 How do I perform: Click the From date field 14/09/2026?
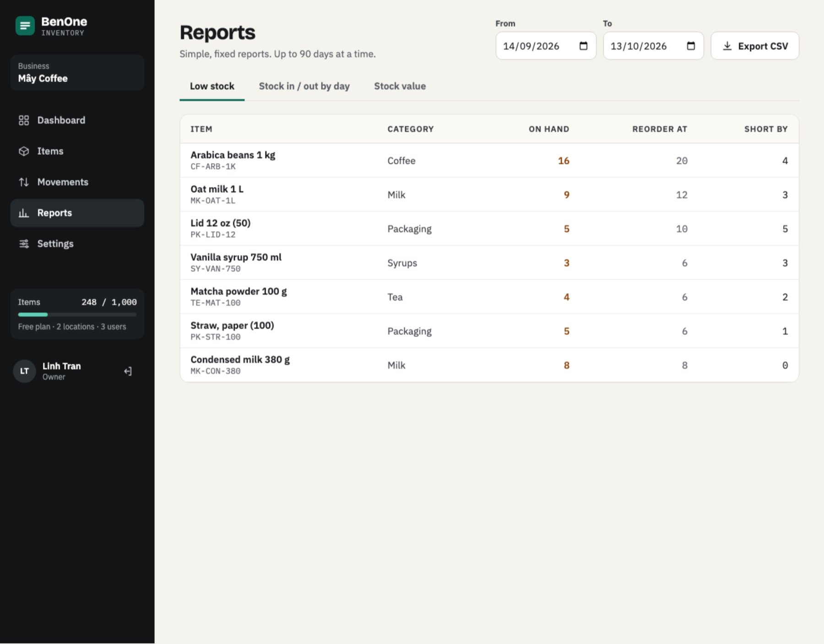(x=546, y=46)
